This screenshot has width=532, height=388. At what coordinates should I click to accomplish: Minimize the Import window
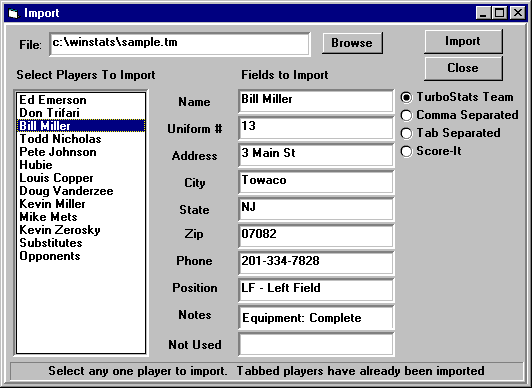(483, 13)
